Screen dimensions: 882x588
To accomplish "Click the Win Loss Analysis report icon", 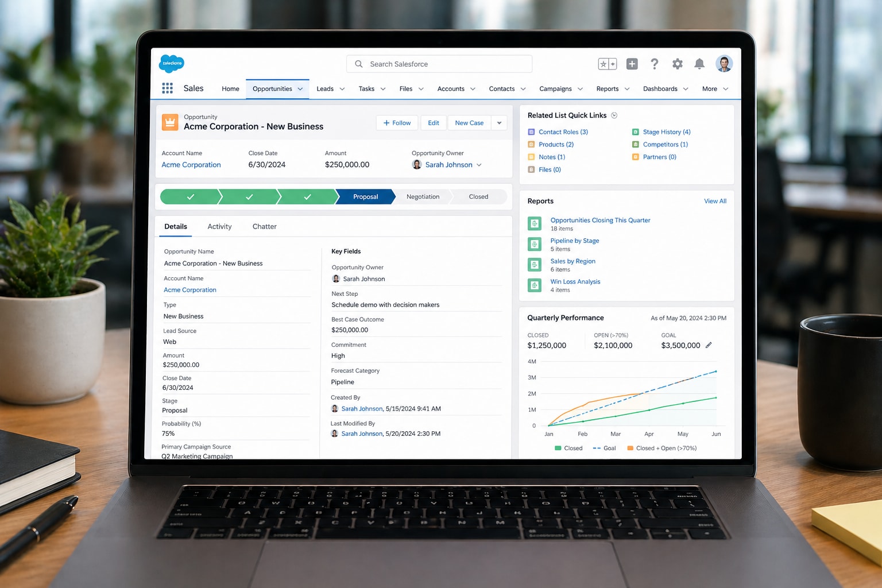I will tap(535, 285).
